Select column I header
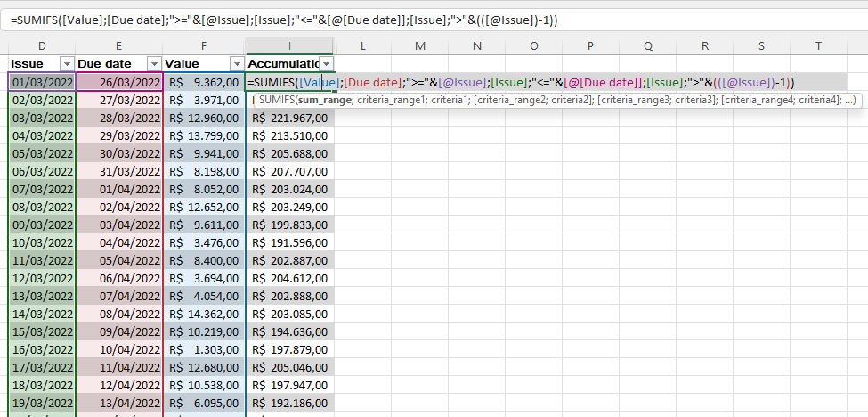 point(289,46)
